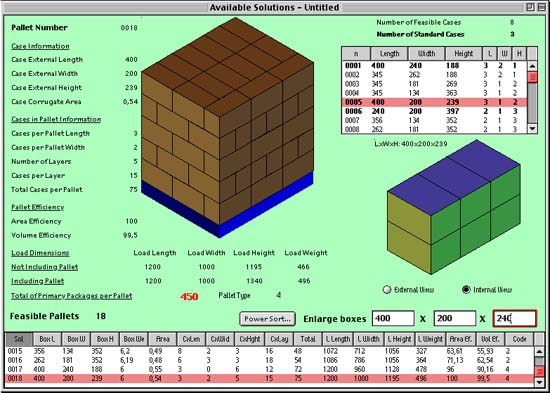Click the solutions table scroll up arrow
The height and width of the screenshot is (393, 550).
(540, 351)
